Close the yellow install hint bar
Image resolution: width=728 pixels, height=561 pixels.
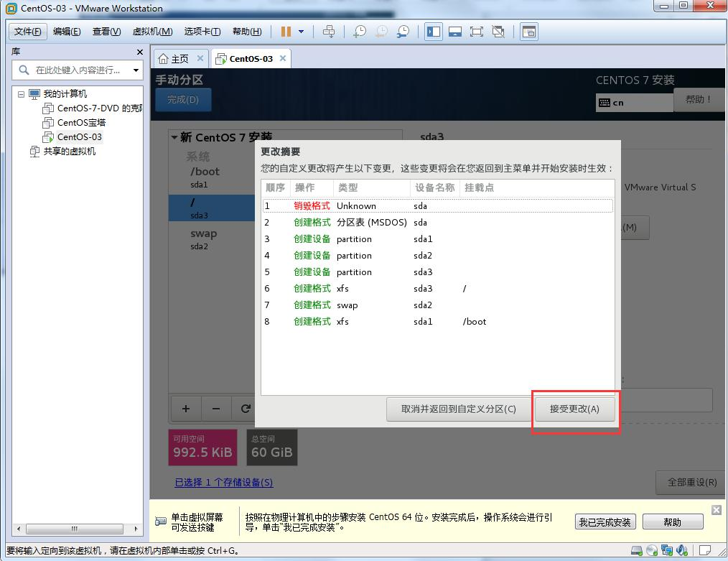point(717,510)
